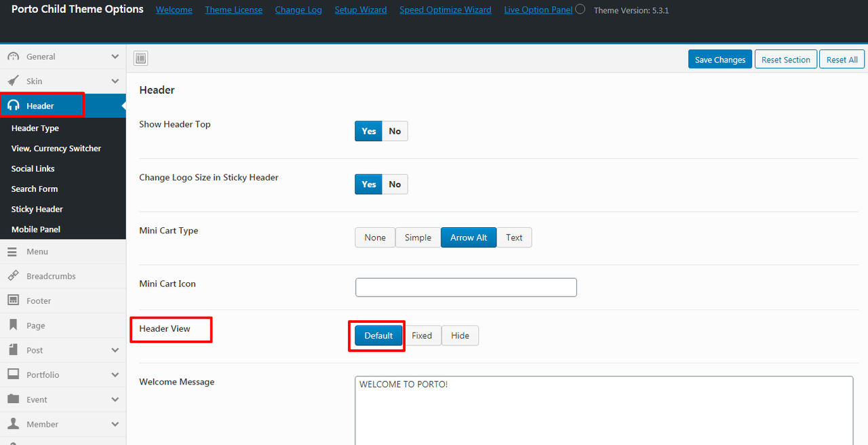
Task: Set Header View to Default
Action: point(378,335)
